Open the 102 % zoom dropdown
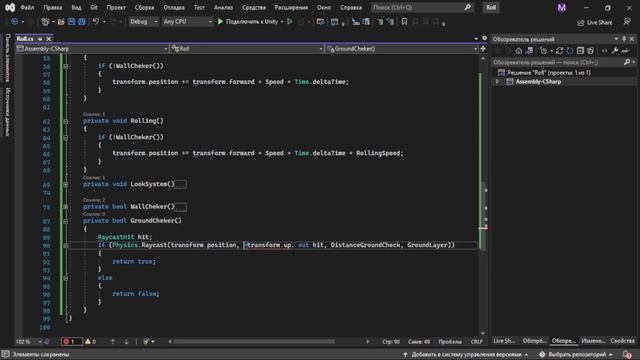The width and height of the screenshot is (640, 360). [29, 341]
